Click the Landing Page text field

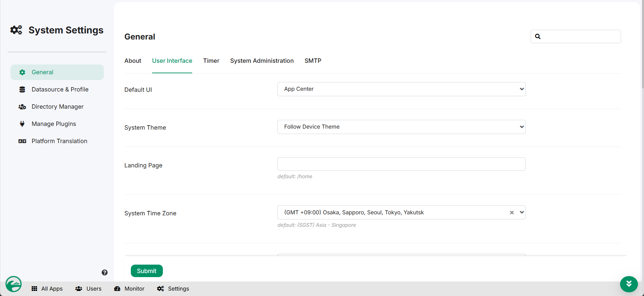(x=401, y=164)
